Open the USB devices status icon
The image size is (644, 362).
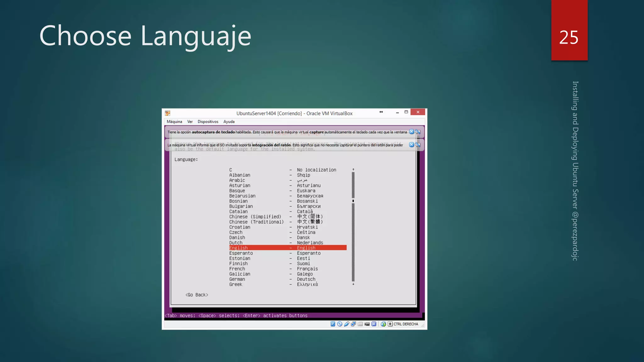coord(347,324)
